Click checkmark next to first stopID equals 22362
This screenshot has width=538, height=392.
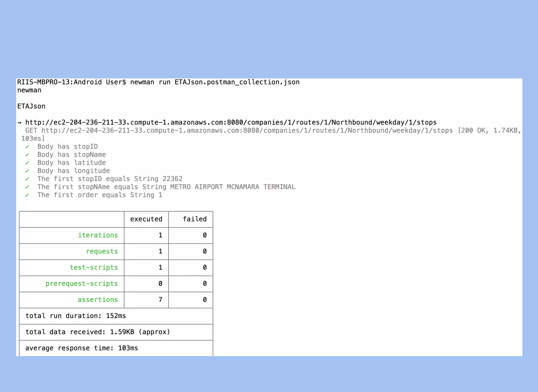tap(27, 179)
